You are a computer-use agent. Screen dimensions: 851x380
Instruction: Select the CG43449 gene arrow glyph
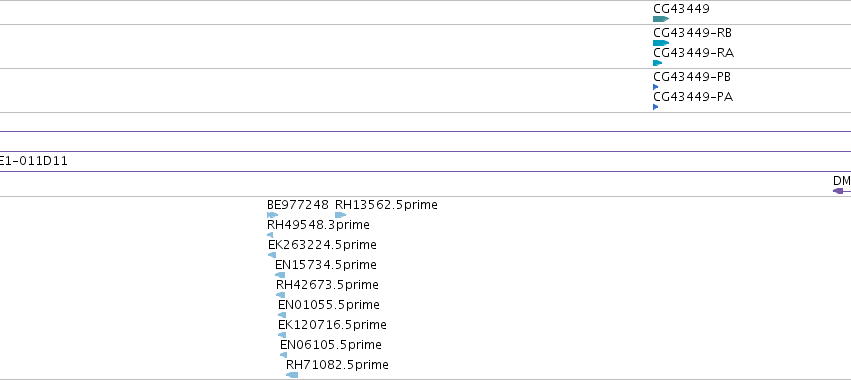click(661, 19)
